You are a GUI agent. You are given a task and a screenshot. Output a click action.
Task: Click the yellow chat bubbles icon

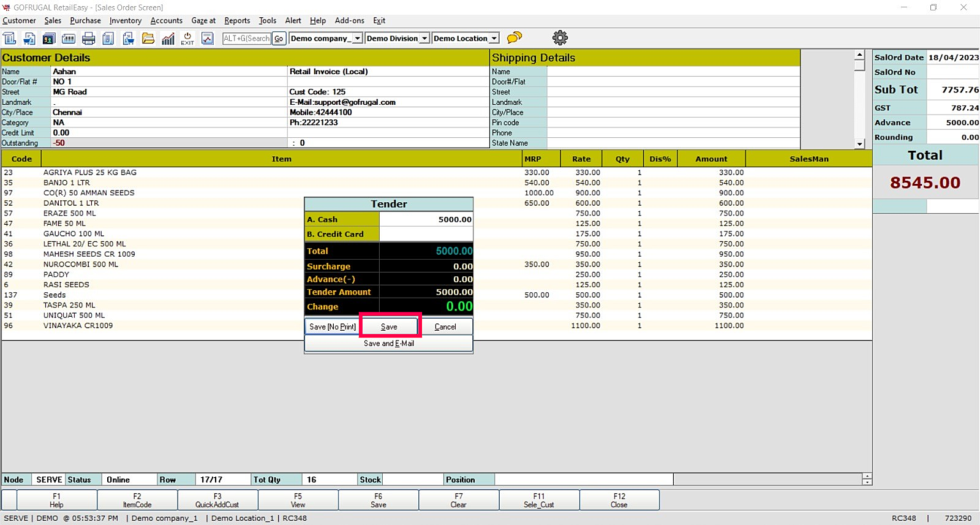click(514, 38)
